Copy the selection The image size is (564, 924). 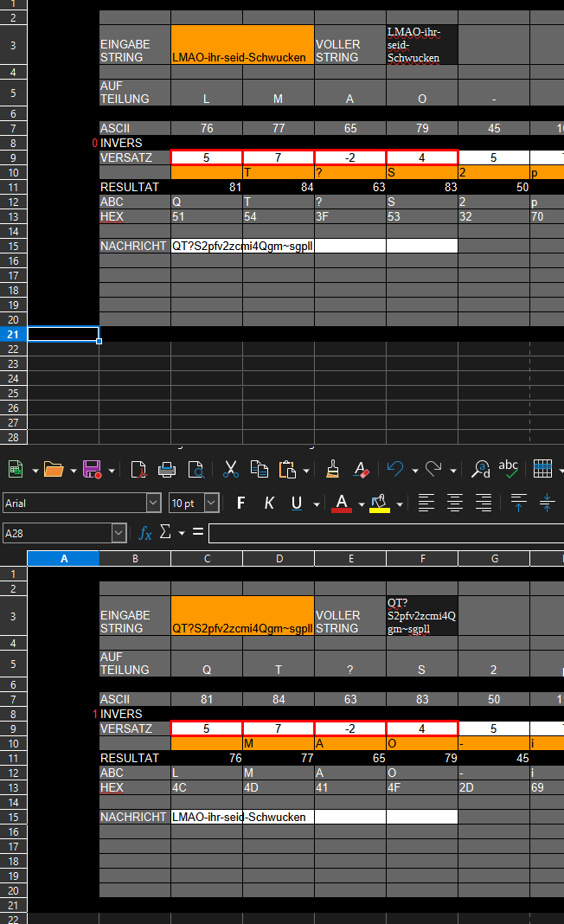pyautogui.click(x=259, y=470)
